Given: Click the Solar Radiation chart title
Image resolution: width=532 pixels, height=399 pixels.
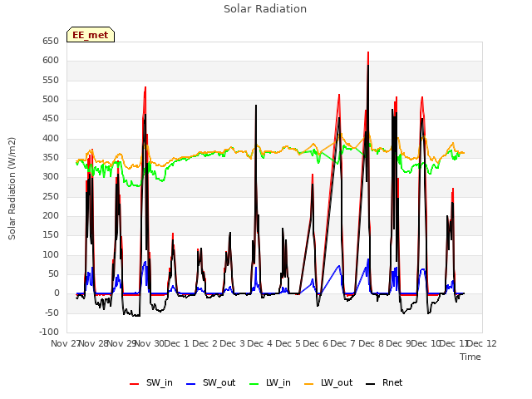Looking at the screenshot, I should [x=265, y=9].
